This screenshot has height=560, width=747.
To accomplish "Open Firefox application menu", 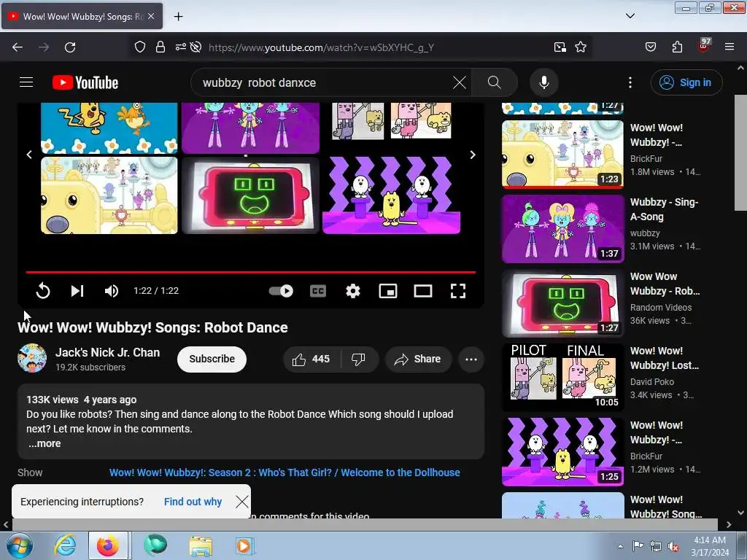I will (729, 47).
